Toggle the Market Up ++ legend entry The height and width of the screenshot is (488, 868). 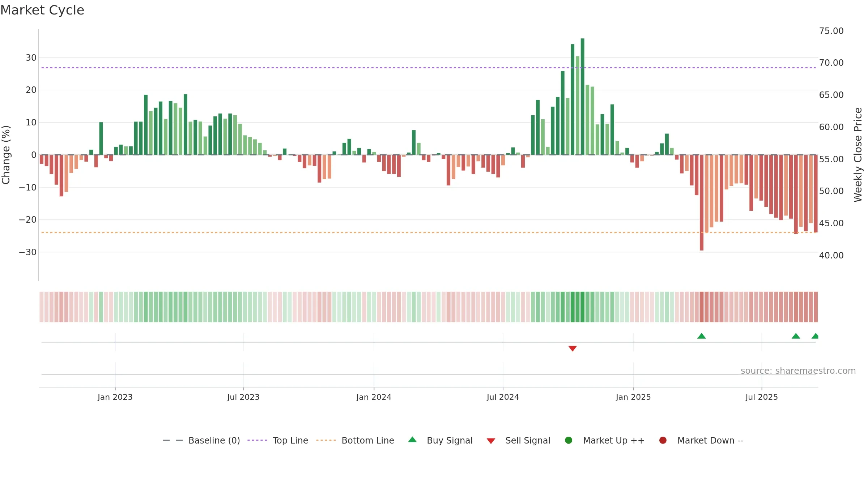tap(604, 440)
